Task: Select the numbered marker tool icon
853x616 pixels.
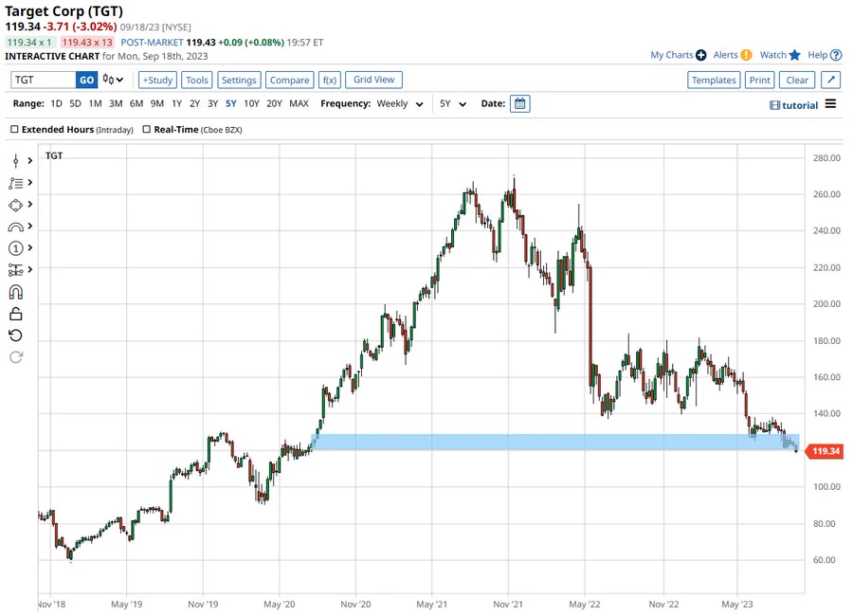Action: [16, 248]
